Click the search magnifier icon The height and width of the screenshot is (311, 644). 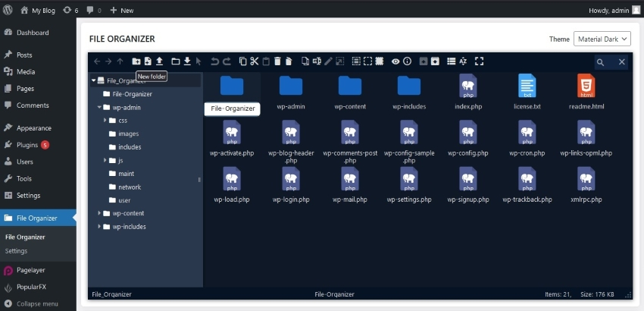click(x=601, y=62)
